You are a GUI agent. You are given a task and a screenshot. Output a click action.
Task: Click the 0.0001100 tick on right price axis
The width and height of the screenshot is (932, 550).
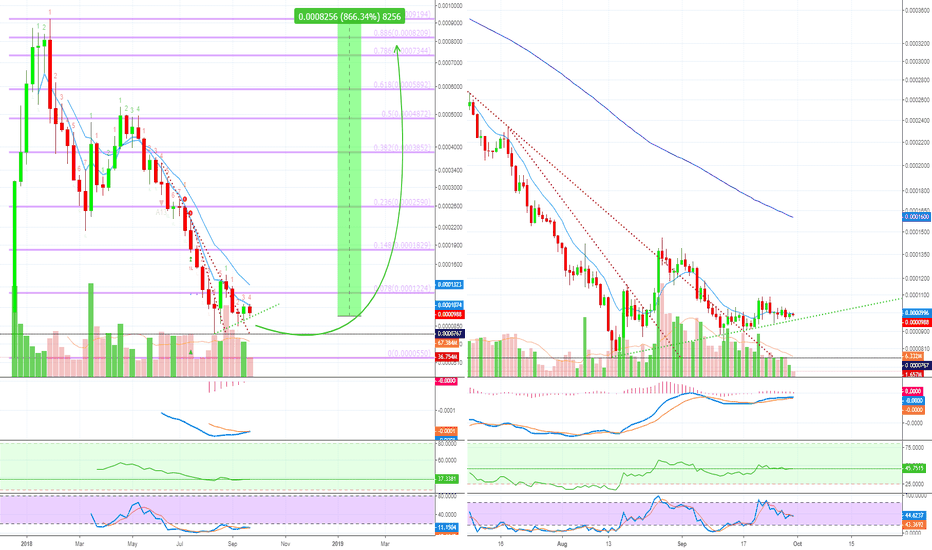(918, 295)
